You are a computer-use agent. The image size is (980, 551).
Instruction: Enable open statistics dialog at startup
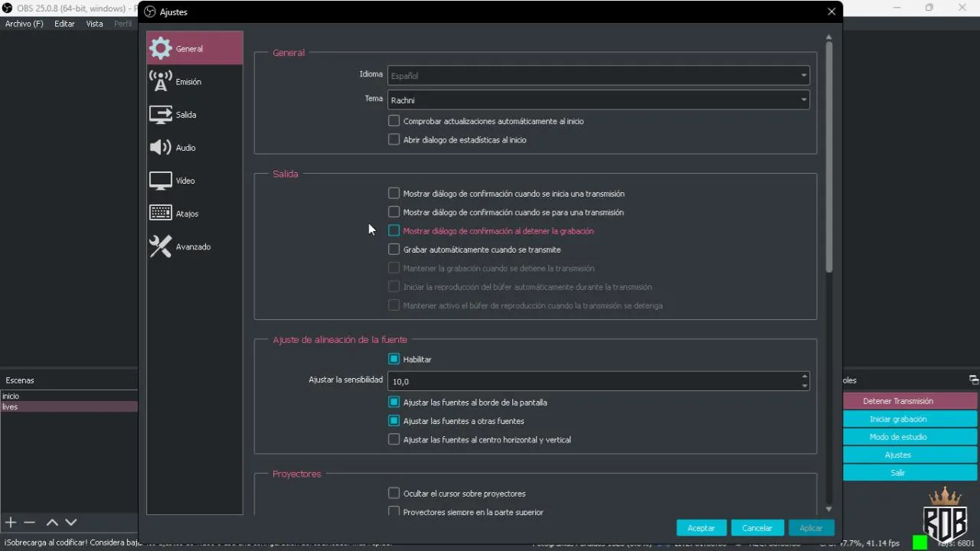394,139
